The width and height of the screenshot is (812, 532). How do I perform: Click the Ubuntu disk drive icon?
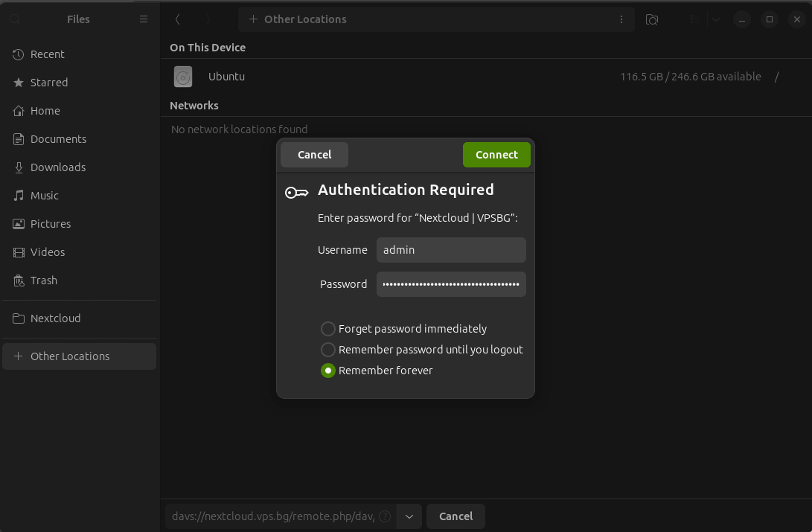183,77
